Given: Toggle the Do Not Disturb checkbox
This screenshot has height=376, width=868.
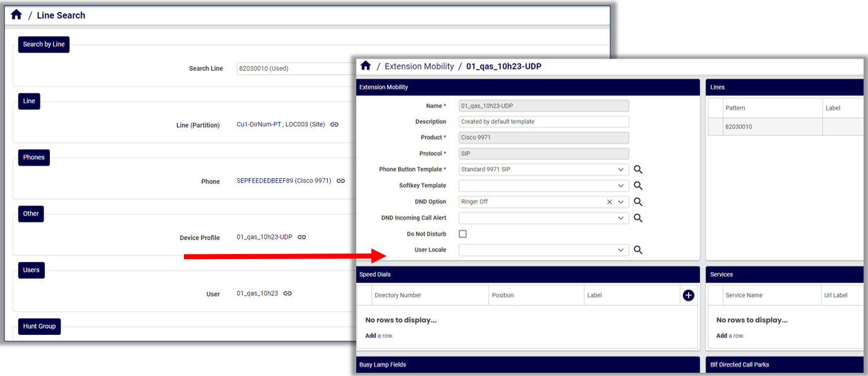Looking at the screenshot, I should (x=462, y=234).
